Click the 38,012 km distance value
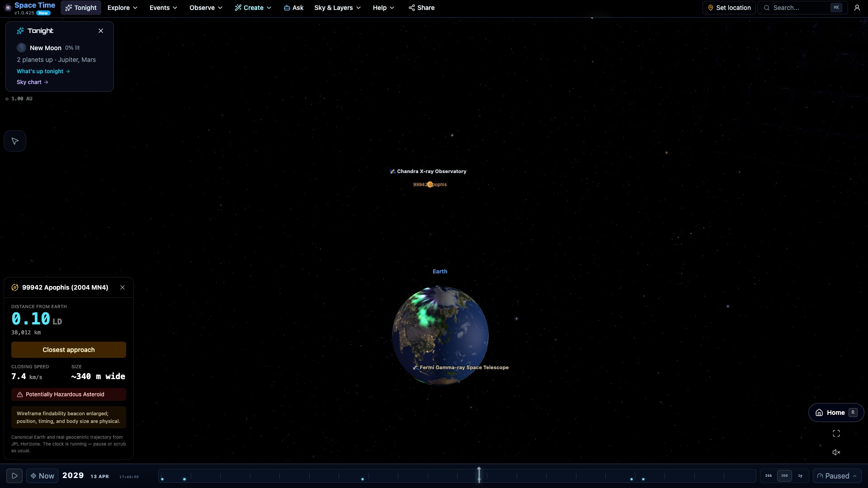Image resolution: width=868 pixels, height=488 pixels. (26, 333)
